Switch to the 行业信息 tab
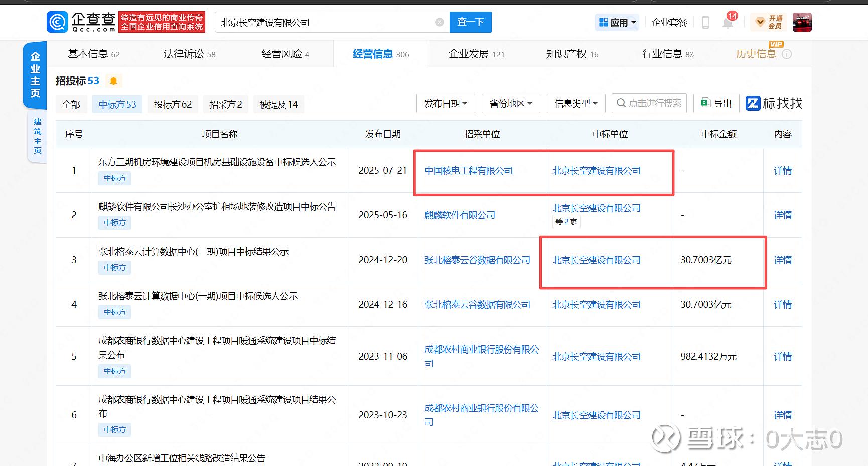 (668, 54)
